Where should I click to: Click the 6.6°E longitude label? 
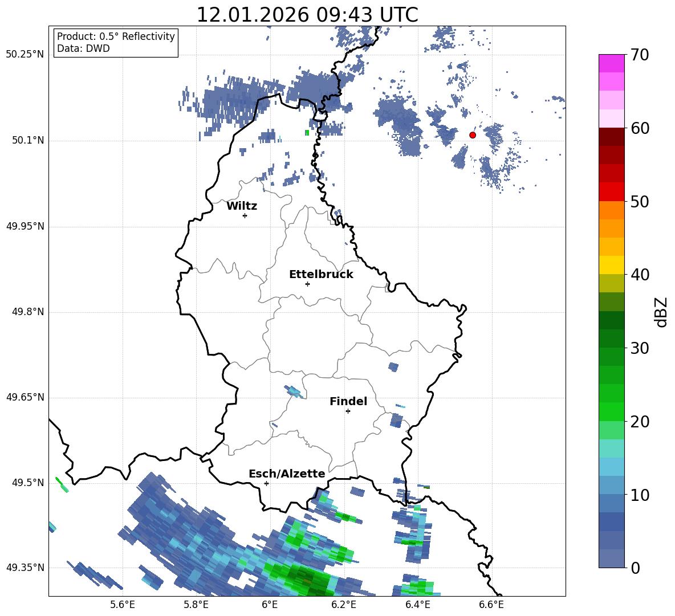point(491,605)
